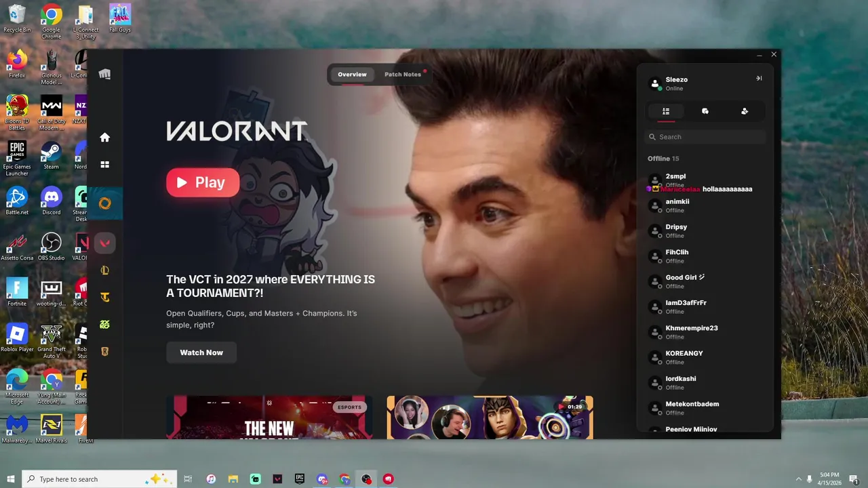This screenshot has width=868, height=488.
Task: Select friend 2smpl in the list
Action: coord(705,180)
